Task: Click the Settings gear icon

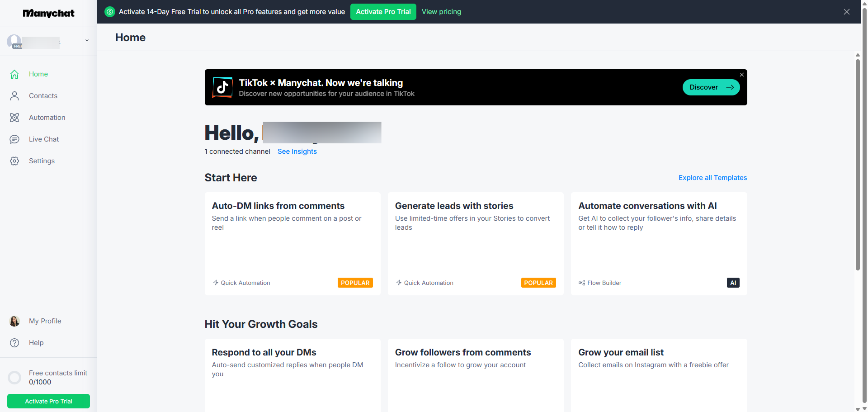Action: pos(14,161)
